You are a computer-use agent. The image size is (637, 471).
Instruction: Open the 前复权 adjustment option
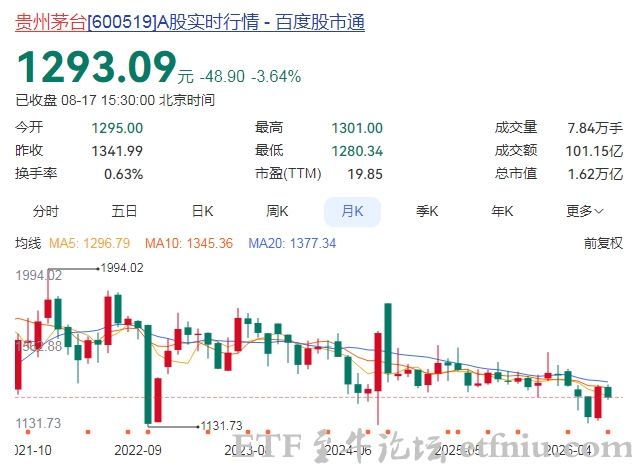(x=603, y=243)
